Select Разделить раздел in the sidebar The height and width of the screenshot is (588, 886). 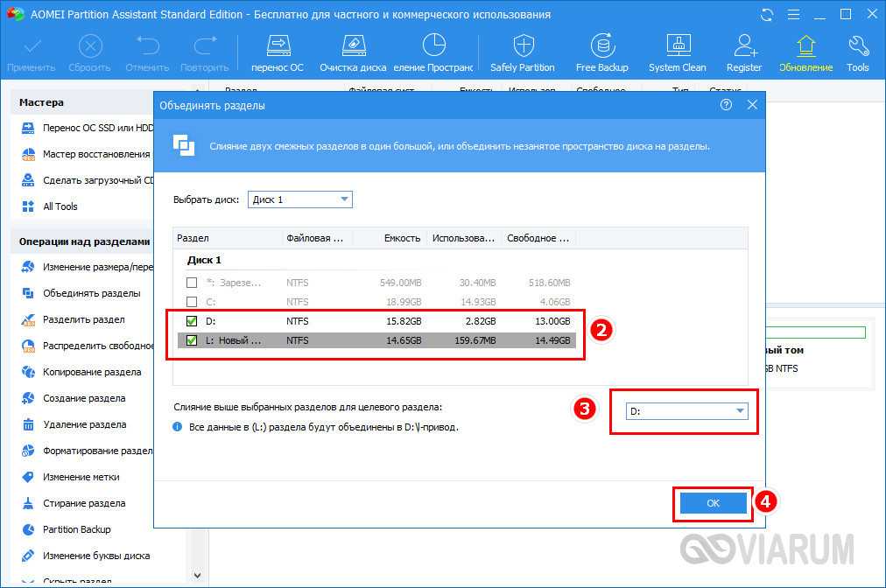(83, 319)
